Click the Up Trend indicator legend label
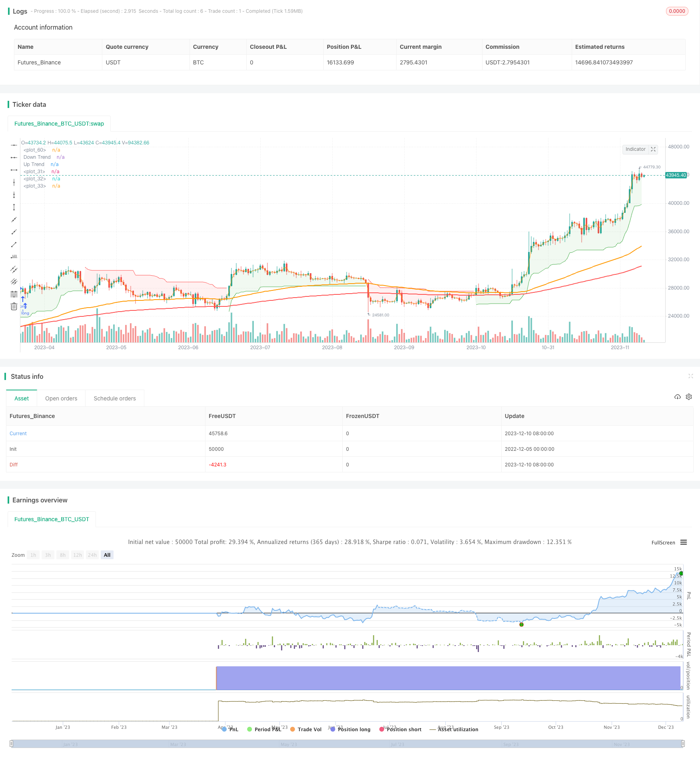700x760 pixels. pyautogui.click(x=34, y=164)
